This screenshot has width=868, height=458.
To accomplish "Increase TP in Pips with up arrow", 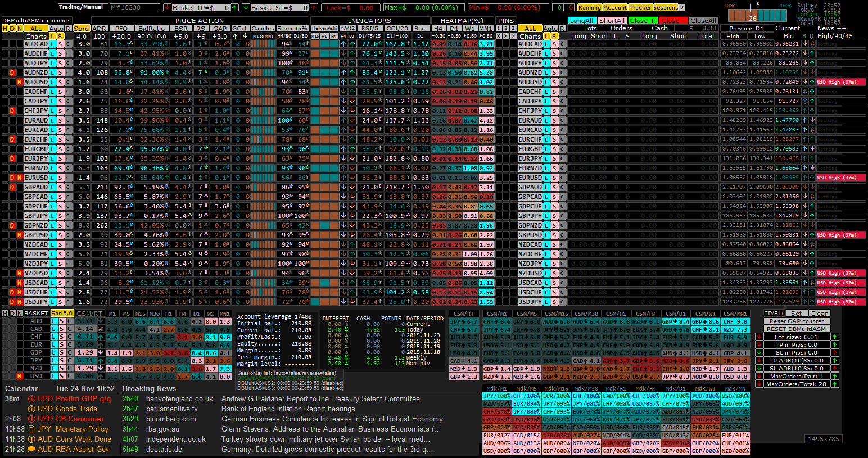I will pos(835,345).
